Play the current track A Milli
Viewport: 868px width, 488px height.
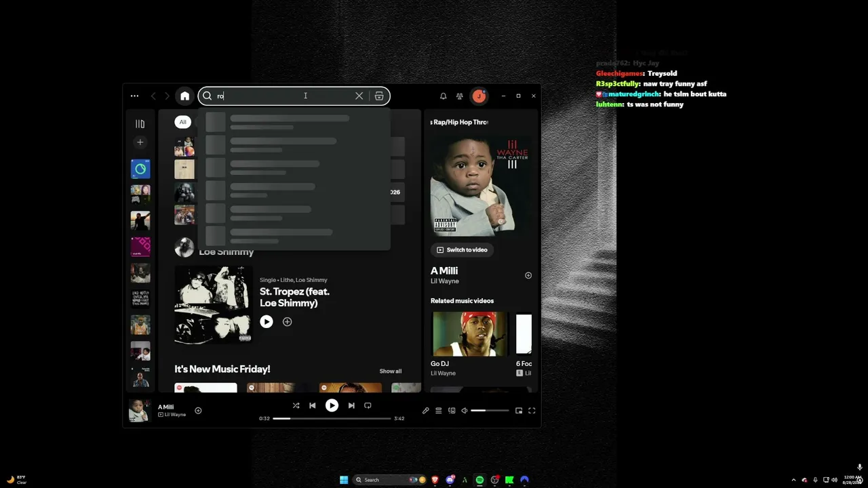point(332,405)
